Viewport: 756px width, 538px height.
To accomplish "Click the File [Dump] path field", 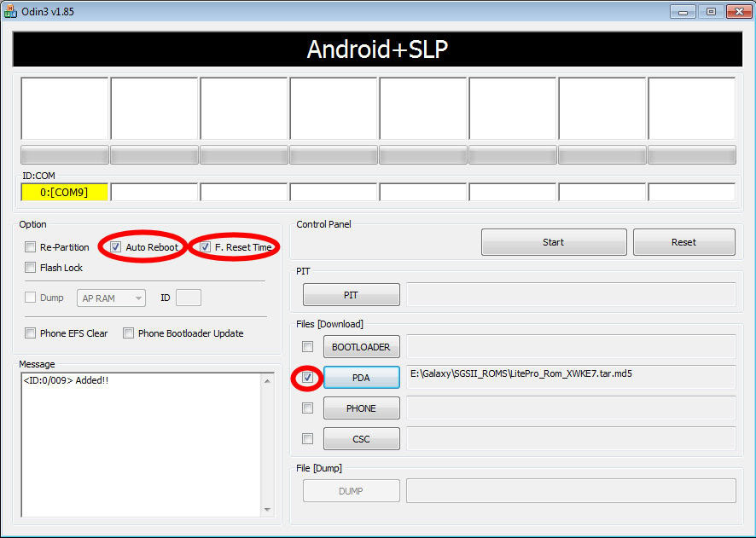I will tap(572, 490).
